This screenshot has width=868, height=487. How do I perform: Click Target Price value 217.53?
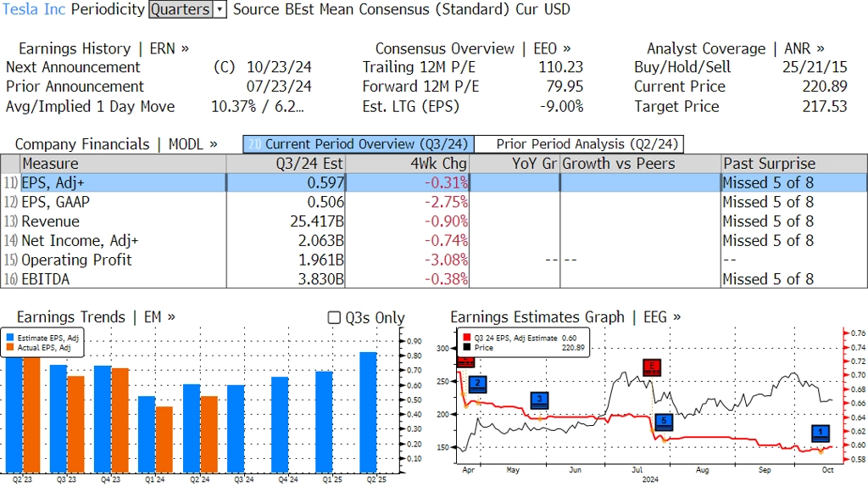(825, 106)
